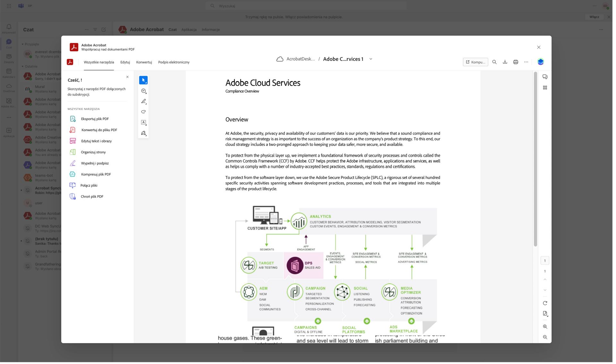Open Teams app launcher grid
Viewport: 616px width, 364px height.
point(9,6)
